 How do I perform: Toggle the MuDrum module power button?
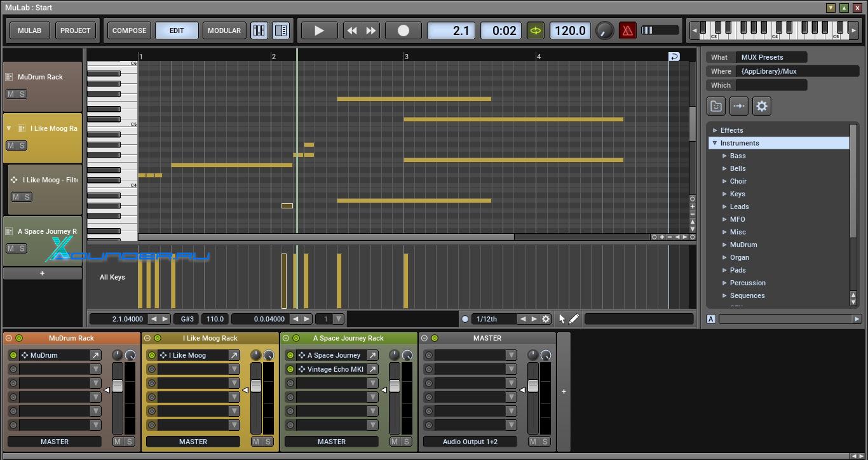coord(13,355)
